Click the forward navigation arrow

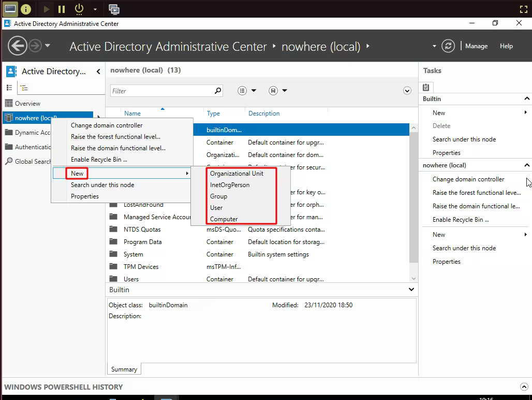(35, 46)
